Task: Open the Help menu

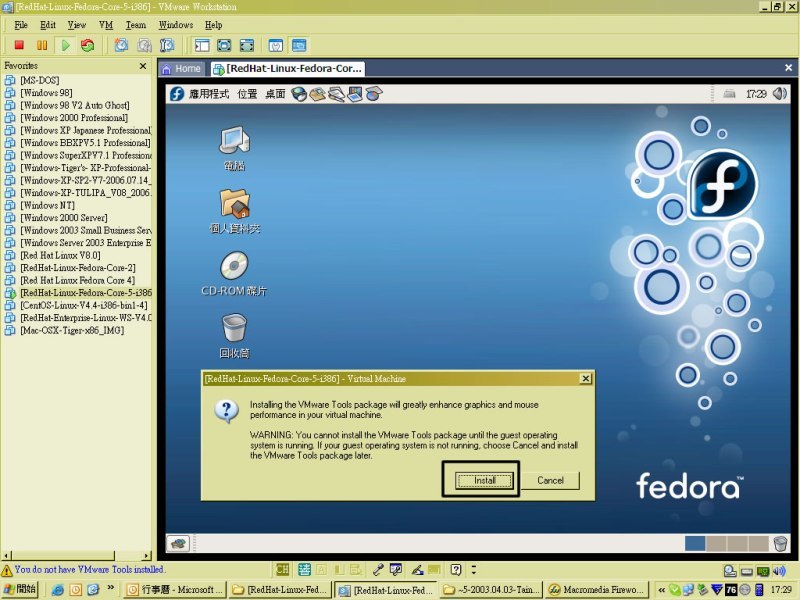Action: [x=213, y=25]
